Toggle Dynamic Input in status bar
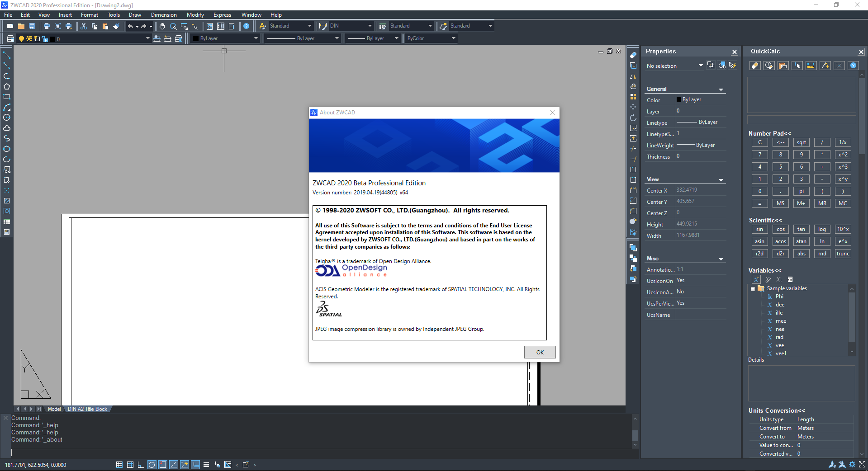 195,465
